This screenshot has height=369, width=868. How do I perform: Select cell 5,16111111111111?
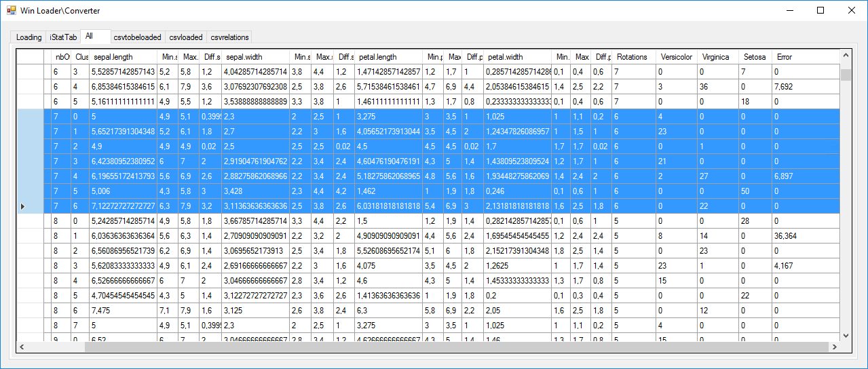coord(124,102)
